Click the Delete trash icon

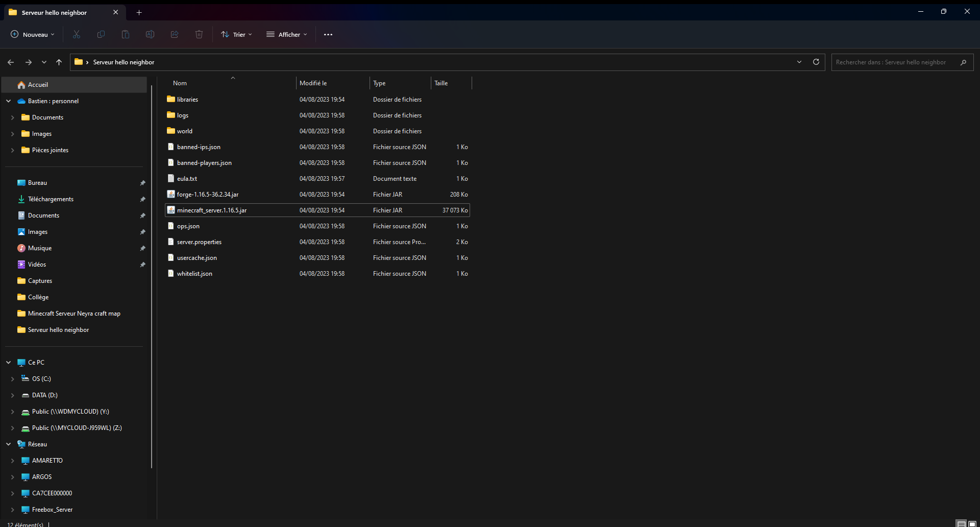[x=199, y=34]
